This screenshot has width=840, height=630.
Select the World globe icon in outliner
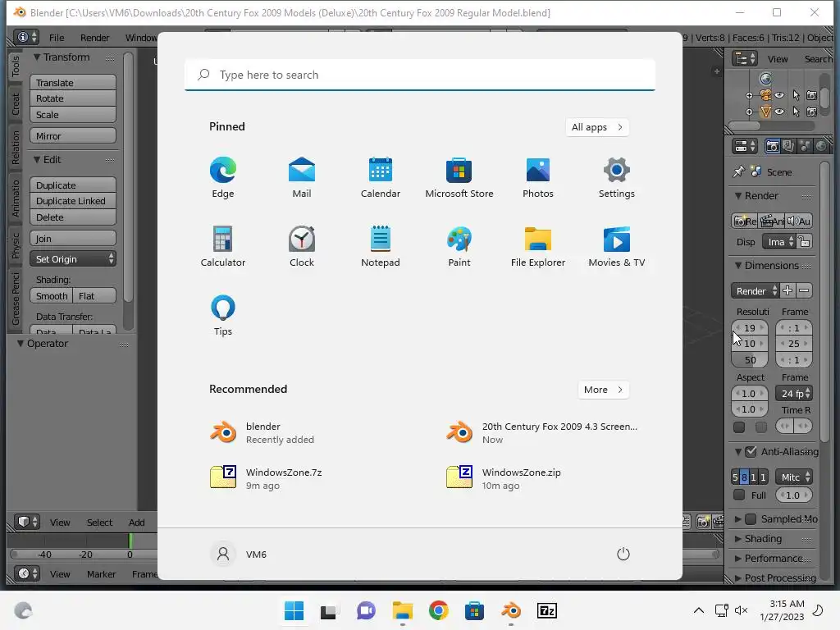pos(765,80)
